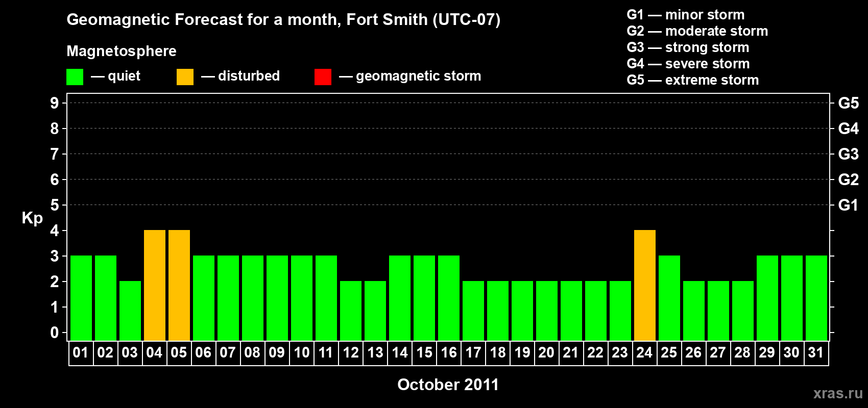Click the 'geomagnetic storm' legend label
This screenshot has height=408, width=868.
tap(419, 76)
